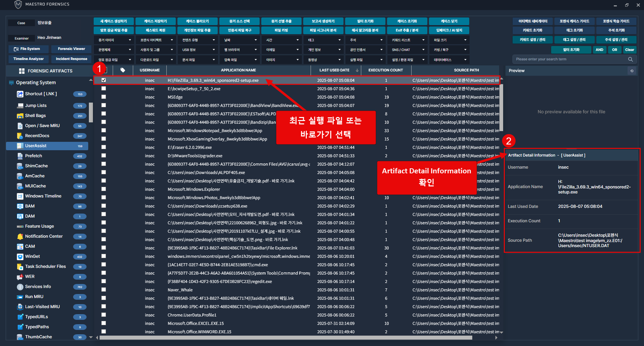Click the tag column header icon
Image resolution: width=644 pixels, height=346 pixels.
[x=123, y=70]
